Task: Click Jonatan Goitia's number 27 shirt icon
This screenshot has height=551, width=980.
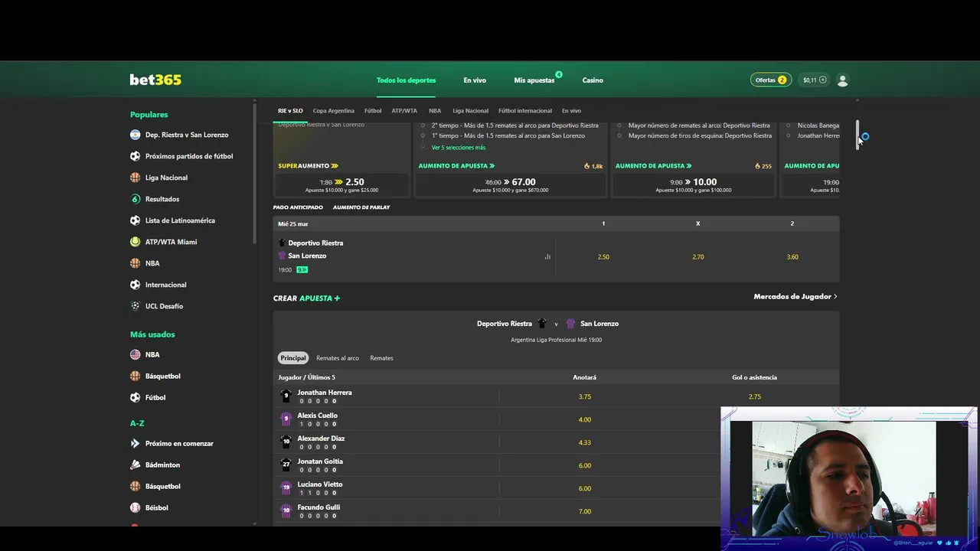Action: click(286, 465)
